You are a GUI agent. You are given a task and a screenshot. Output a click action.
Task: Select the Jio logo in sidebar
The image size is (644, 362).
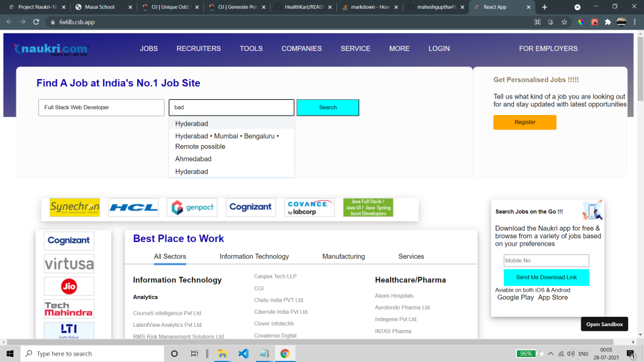coord(69,287)
